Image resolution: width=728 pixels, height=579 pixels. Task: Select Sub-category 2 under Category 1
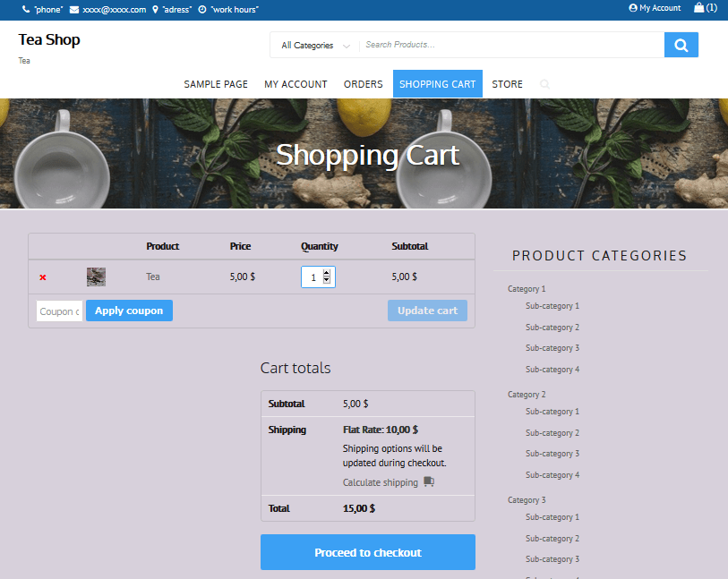(x=552, y=327)
